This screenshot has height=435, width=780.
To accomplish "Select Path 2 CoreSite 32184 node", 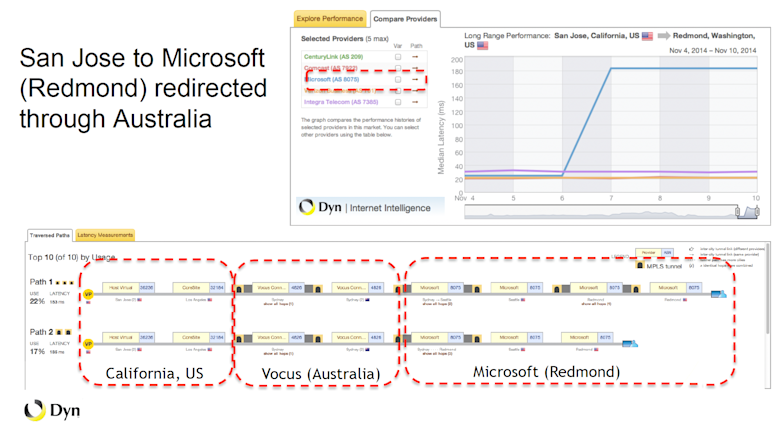I will (x=198, y=337).
